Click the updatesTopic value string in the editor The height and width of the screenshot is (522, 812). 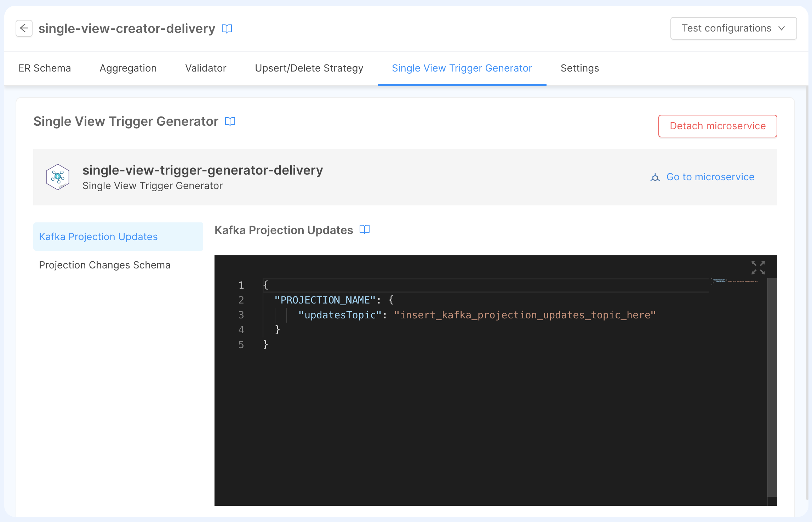525,315
